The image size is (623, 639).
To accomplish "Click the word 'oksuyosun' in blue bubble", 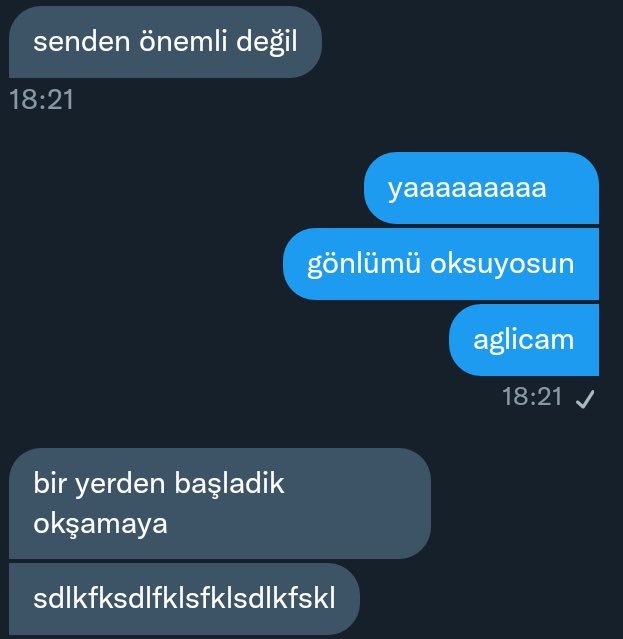I will tap(502, 264).
